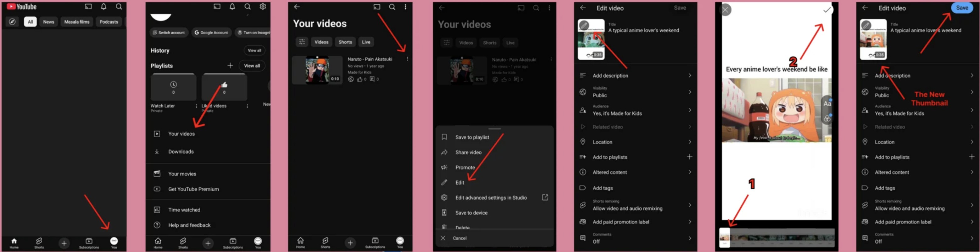Select the Masala films category chip
Screen dimensions: 980x252
[x=77, y=22]
